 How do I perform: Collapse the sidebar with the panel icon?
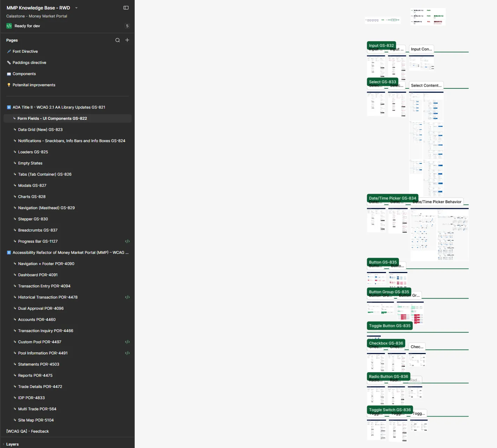[126, 8]
